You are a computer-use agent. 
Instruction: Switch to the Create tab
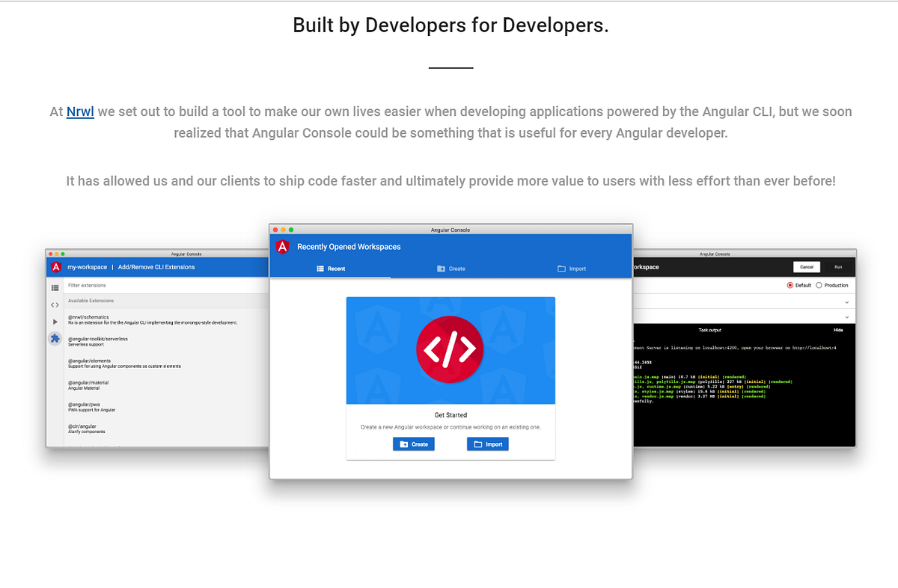[451, 269]
